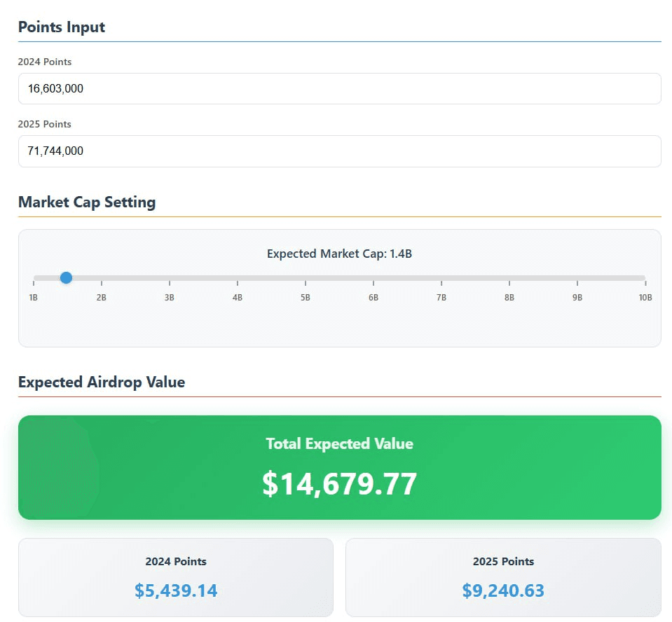Click the 2025 Points $9,240.63 result card
Viewport: 672px width, 622px height.
tap(503, 577)
